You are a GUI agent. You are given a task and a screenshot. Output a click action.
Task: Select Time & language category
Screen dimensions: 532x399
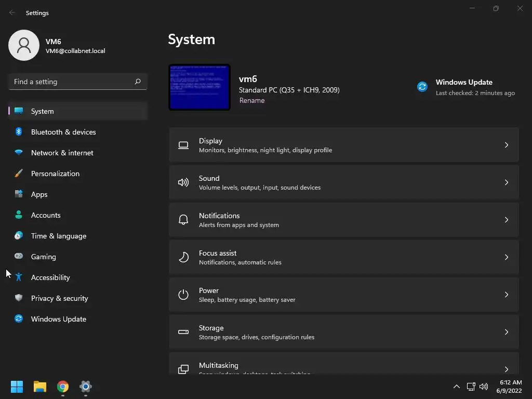tap(78, 236)
